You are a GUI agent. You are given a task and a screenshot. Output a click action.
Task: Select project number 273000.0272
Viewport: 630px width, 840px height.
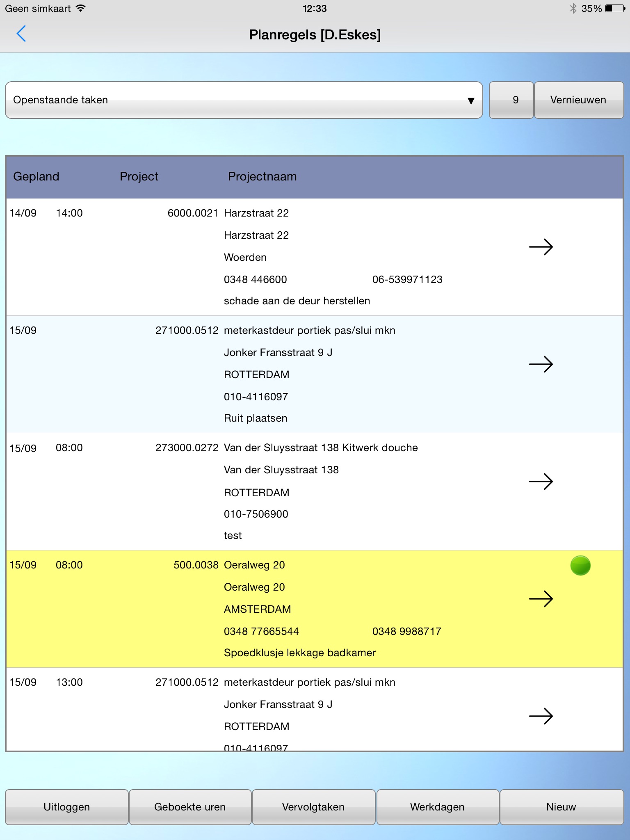pos(187,448)
